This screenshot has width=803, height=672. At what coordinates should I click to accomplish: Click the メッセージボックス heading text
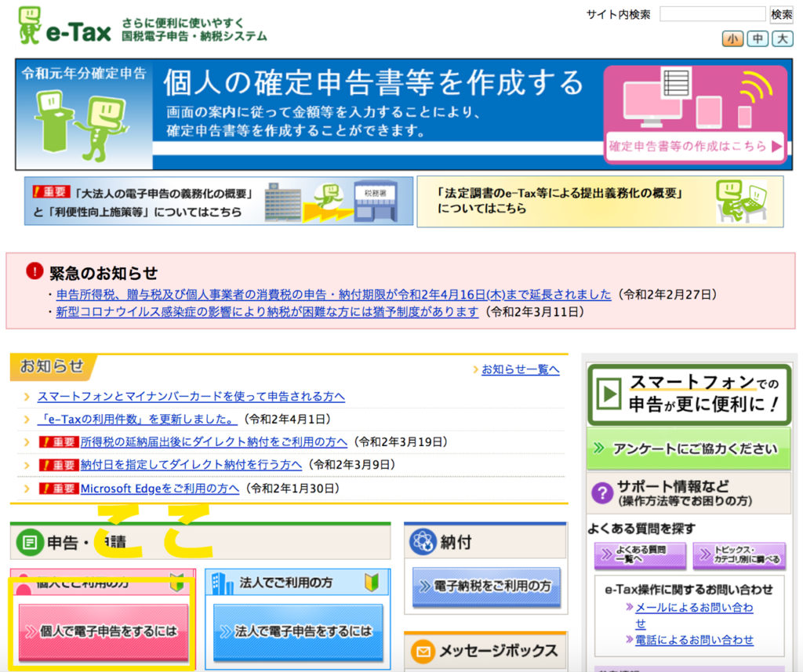point(499,651)
